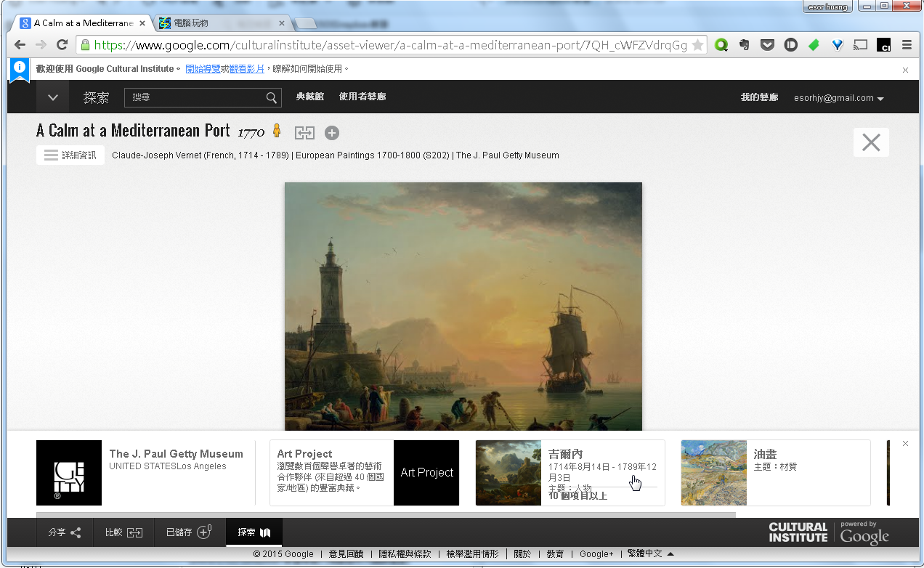Click the Cultural Institute Google logo
Image resolution: width=924 pixels, height=568 pixels.
click(829, 532)
